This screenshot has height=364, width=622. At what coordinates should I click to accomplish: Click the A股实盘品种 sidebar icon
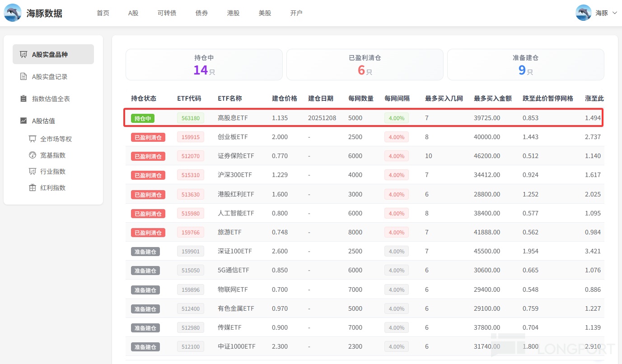(x=23, y=54)
